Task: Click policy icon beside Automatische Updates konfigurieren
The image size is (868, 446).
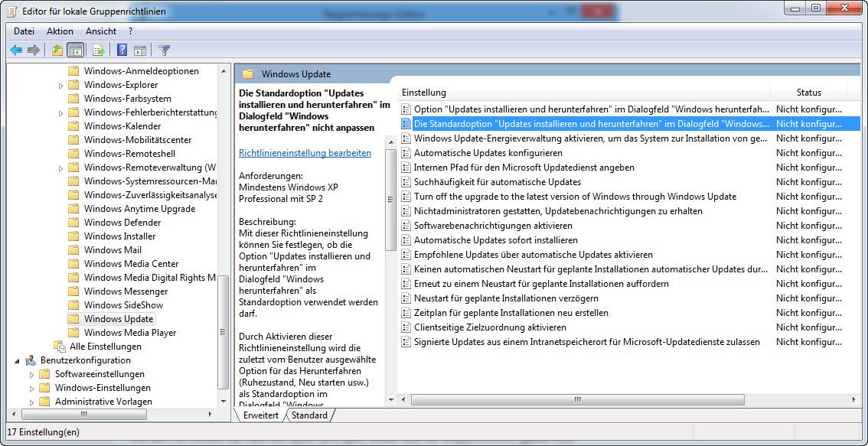Action: click(406, 153)
